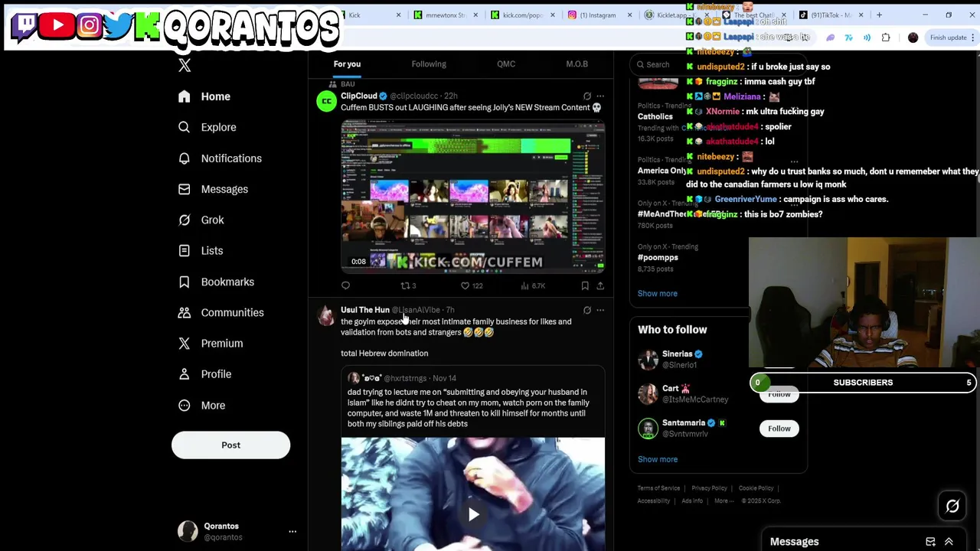The image size is (980, 551).
Task: Open Grok from the sidebar
Action: click(x=201, y=220)
